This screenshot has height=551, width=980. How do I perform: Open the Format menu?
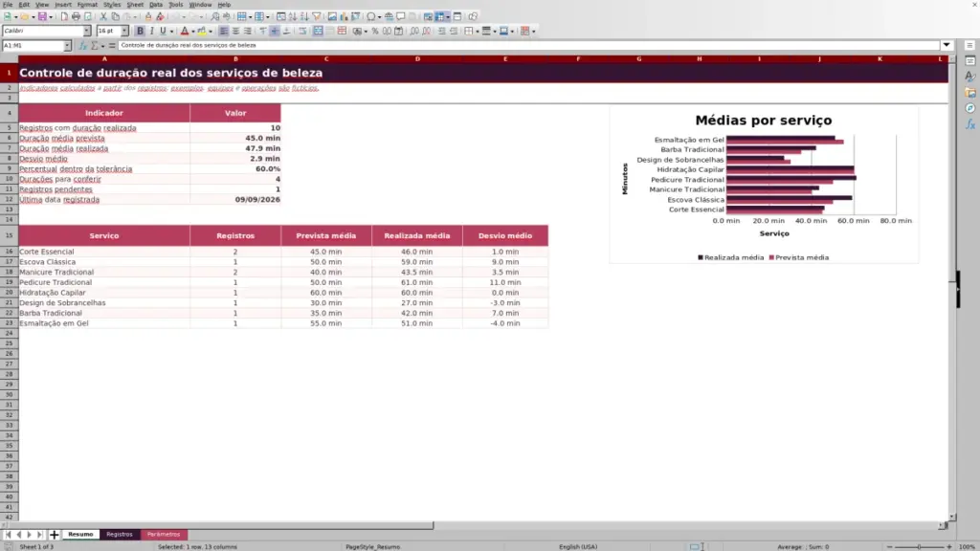[x=87, y=5]
